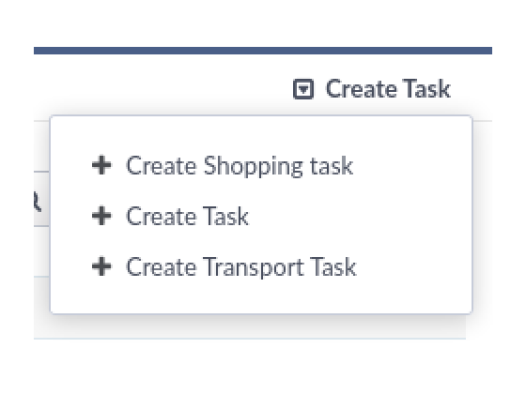Click the plus icon beside Create Transport Task
The image size is (526, 394).
(101, 267)
